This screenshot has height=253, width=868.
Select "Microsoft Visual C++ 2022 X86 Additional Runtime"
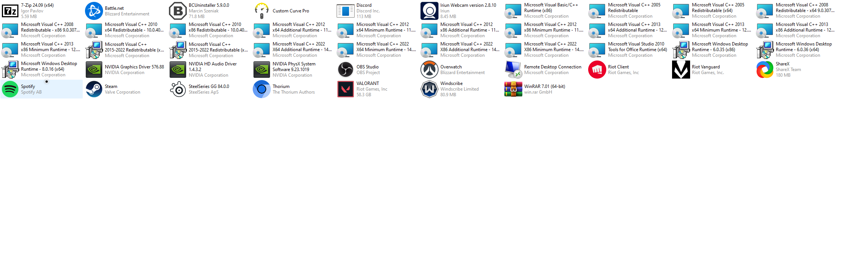point(461,50)
